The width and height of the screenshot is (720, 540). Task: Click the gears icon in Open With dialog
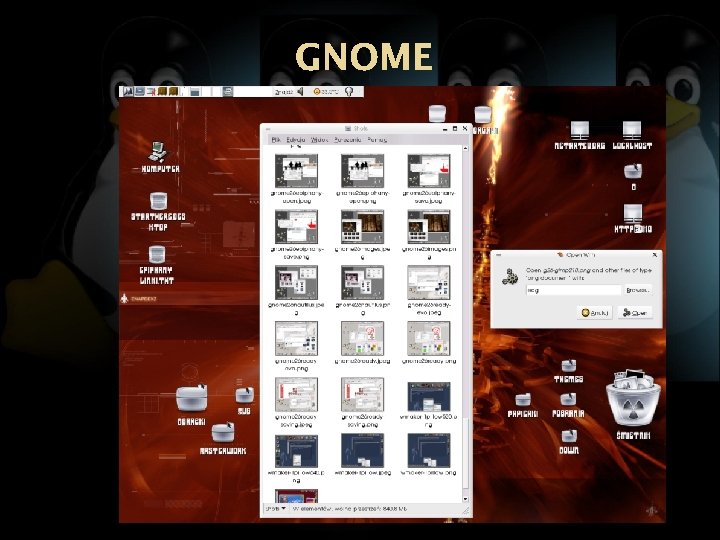[x=510, y=276]
